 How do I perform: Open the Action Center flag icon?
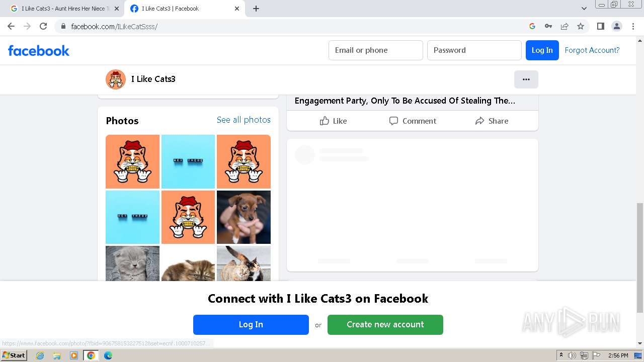[x=596, y=355]
